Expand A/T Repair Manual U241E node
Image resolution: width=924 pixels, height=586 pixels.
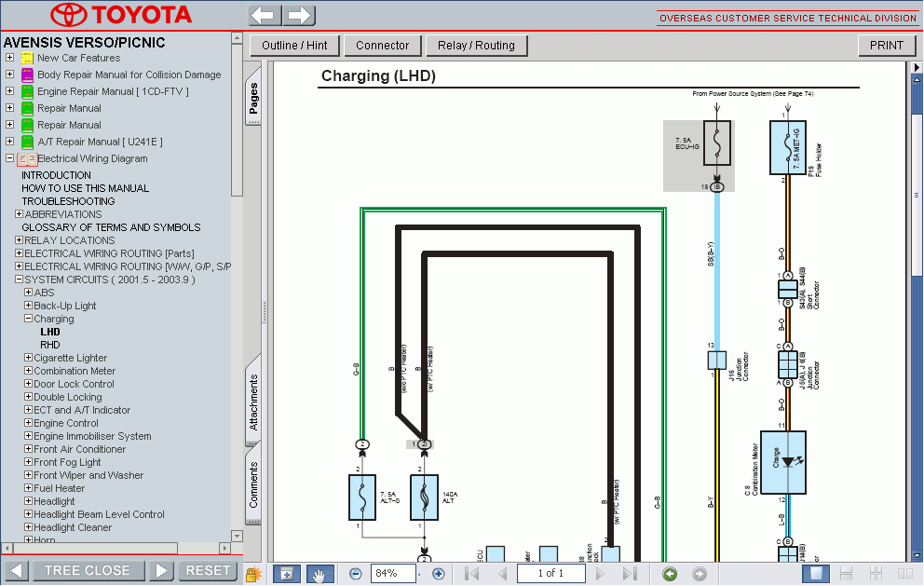pyautogui.click(x=9, y=142)
